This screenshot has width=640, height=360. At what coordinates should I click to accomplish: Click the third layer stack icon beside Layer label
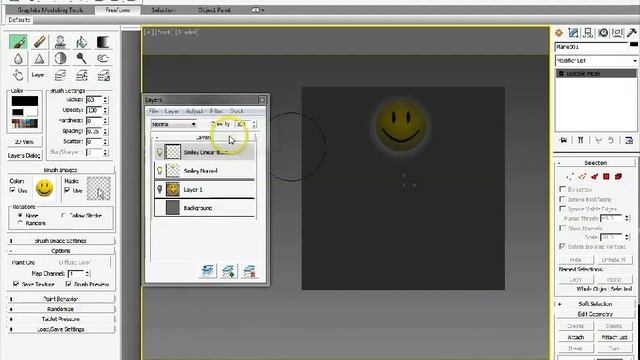click(x=103, y=75)
